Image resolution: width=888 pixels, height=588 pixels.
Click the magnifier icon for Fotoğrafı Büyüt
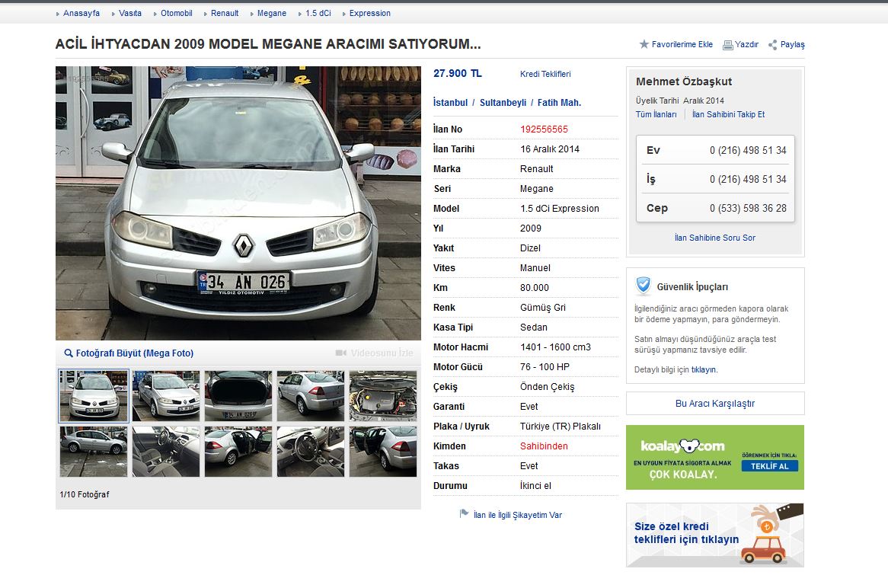point(69,353)
